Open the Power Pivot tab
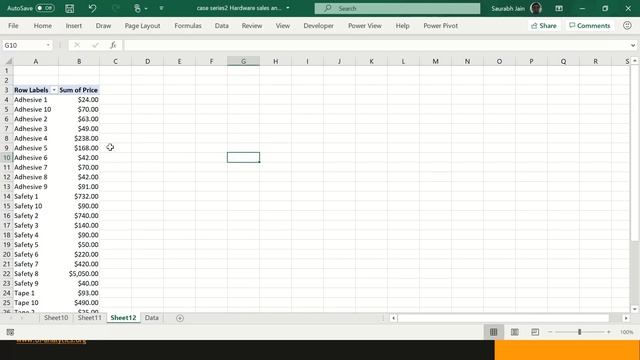 (440, 26)
